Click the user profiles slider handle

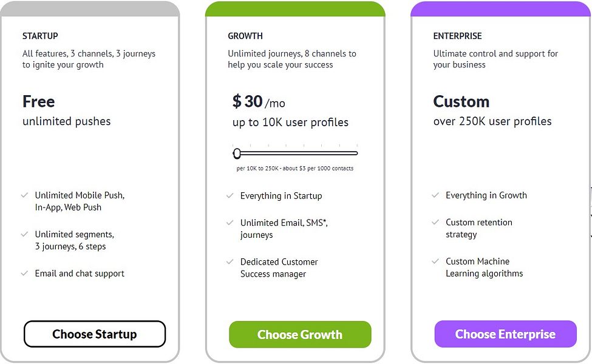point(237,153)
